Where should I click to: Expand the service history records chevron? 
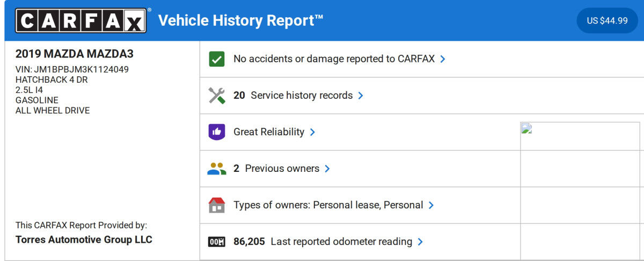pos(361,96)
